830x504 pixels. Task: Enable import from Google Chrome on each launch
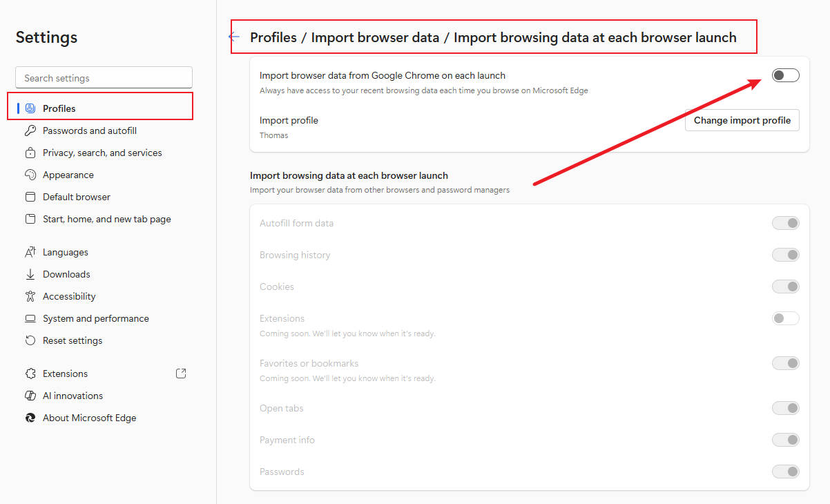click(x=785, y=75)
